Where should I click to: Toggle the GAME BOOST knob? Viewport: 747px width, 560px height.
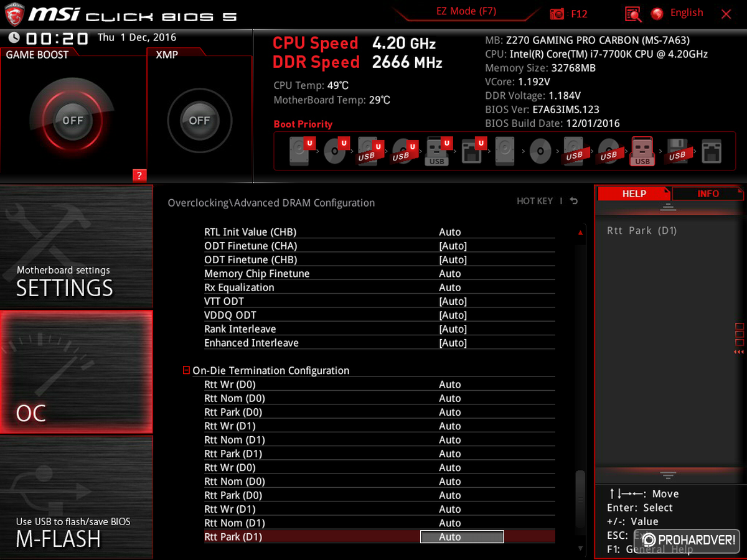73,121
